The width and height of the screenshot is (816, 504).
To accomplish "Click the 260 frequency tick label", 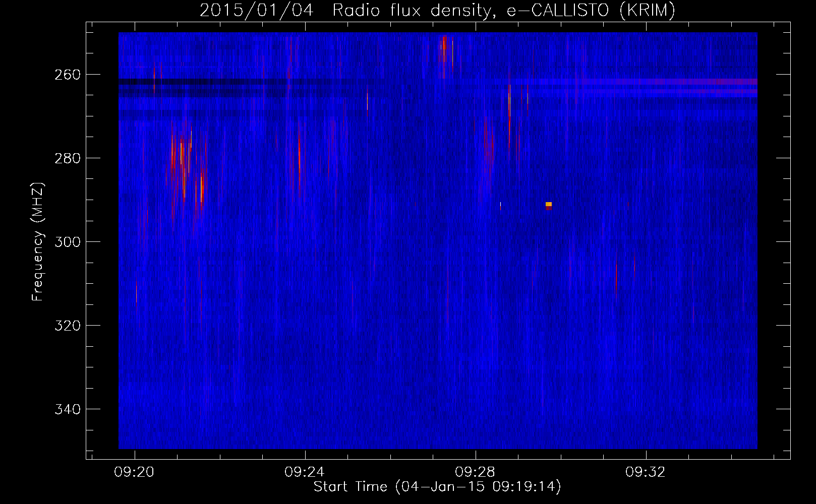I will pyautogui.click(x=68, y=75).
